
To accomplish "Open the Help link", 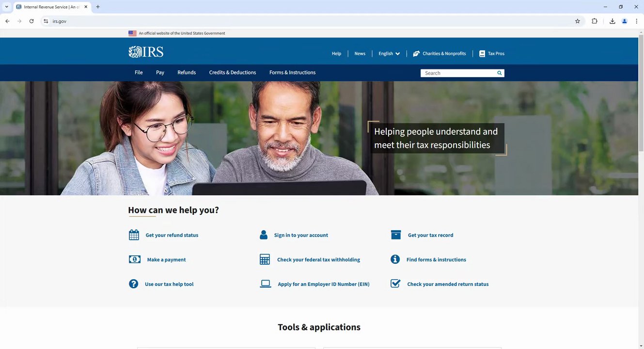I will pos(336,54).
